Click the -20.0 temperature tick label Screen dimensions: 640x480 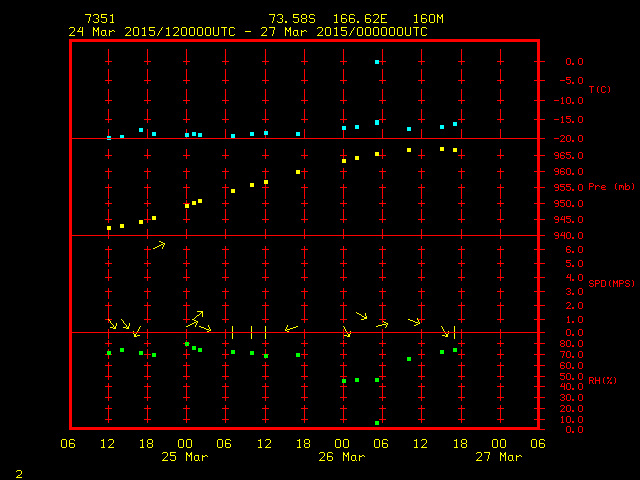pos(568,139)
